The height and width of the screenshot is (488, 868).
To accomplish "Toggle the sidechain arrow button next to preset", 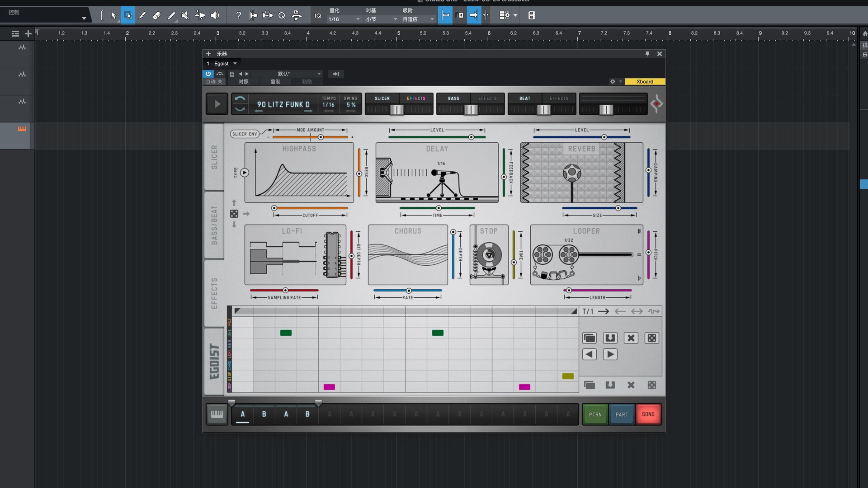I will [336, 74].
